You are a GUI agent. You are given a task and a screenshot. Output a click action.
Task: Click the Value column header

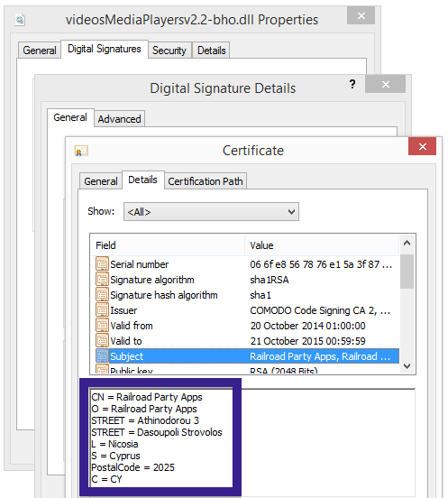(x=322, y=245)
